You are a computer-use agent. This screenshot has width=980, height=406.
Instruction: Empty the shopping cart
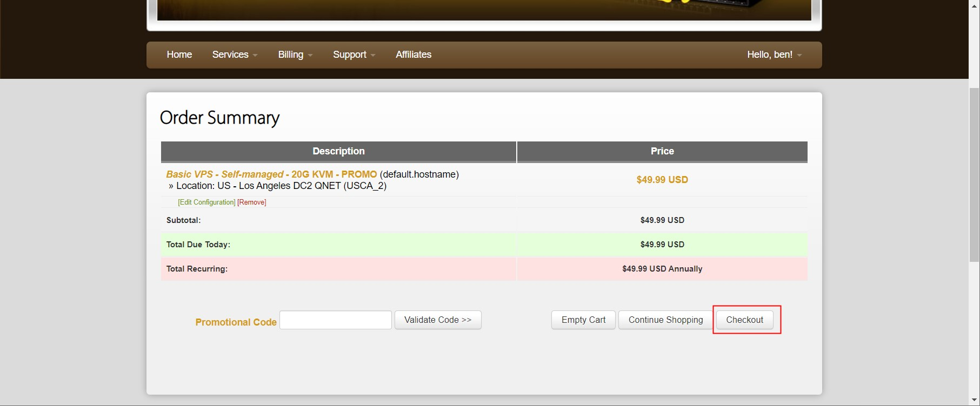pyautogui.click(x=583, y=320)
